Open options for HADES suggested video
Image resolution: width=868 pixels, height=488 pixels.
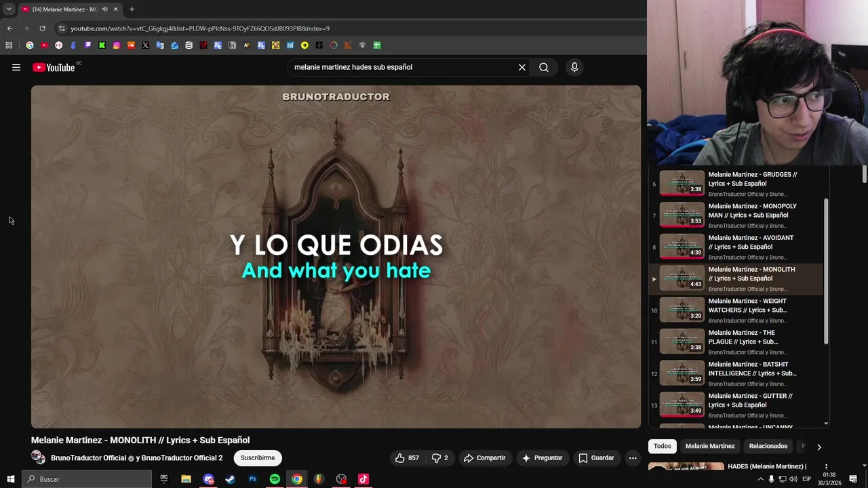(826, 467)
